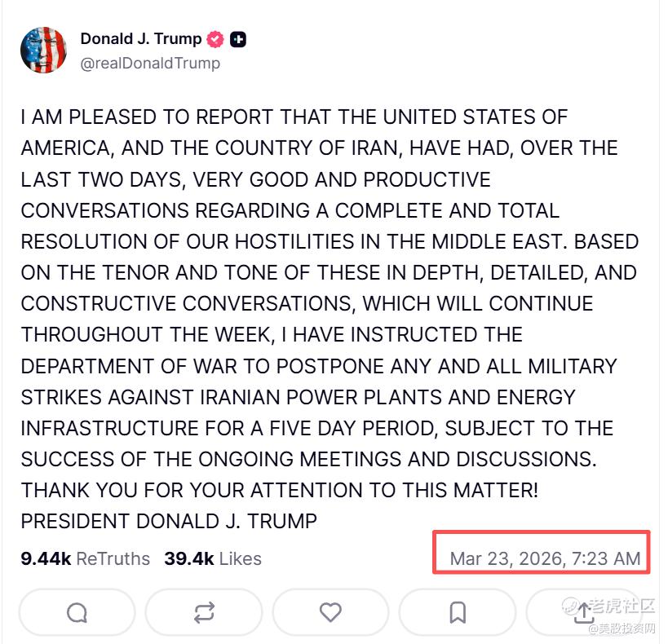View the 39.4k Likes list
Image resolution: width=668 pixels, height=644 pixels.
click(x=213, y=558)
